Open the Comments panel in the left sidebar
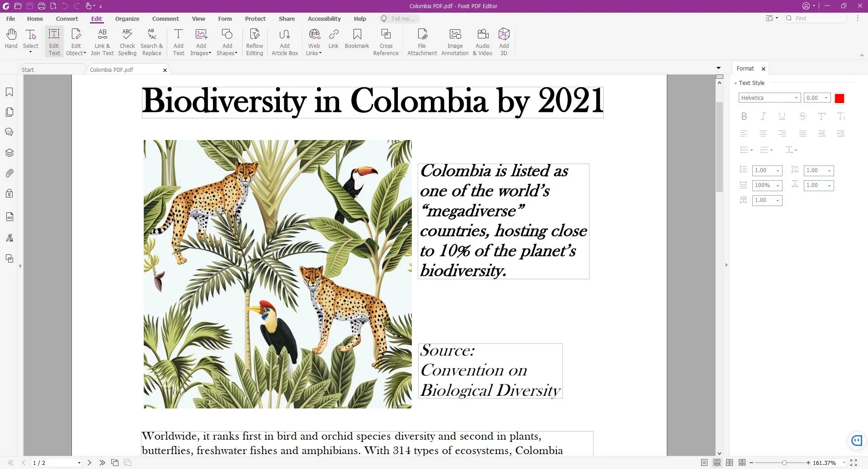The width and height of the screenshot is (868, 469). (9, 132)
